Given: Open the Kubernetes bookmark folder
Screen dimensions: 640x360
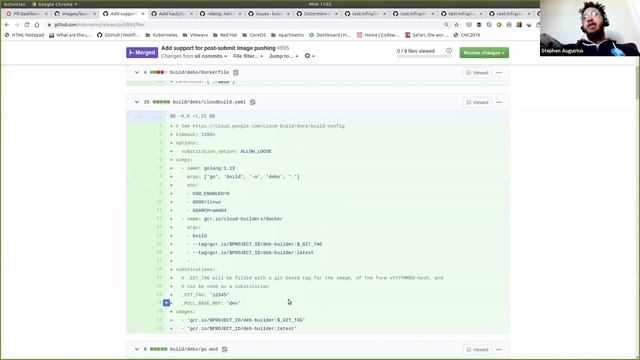Looking at the screenshot, I should [161, 35].
